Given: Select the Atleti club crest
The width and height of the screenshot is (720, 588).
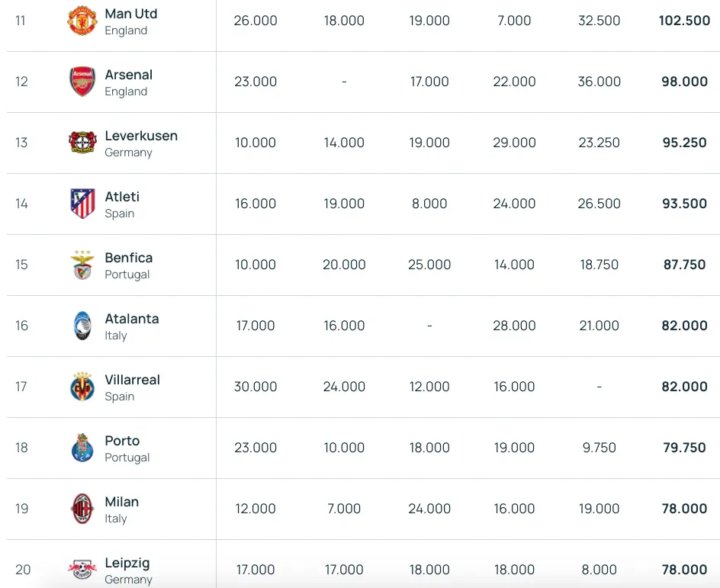Looking at the screenshot, I should click(82, 204).
